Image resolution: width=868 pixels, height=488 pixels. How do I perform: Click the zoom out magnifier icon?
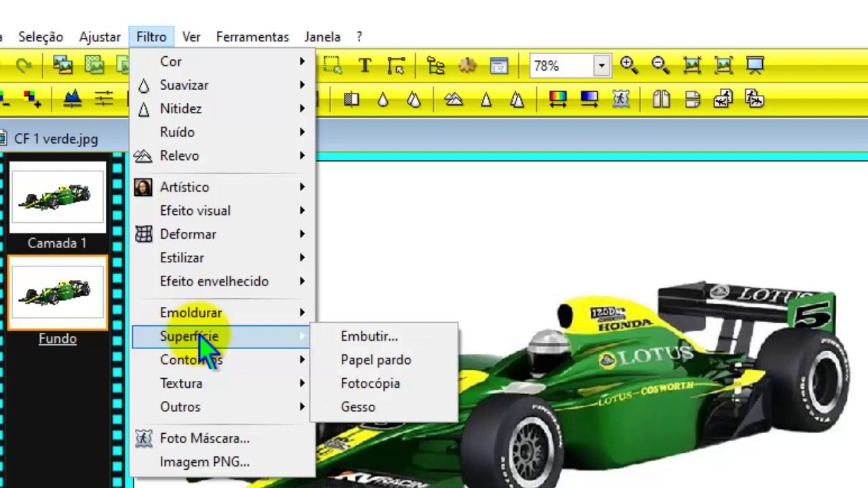coord(660,66)
